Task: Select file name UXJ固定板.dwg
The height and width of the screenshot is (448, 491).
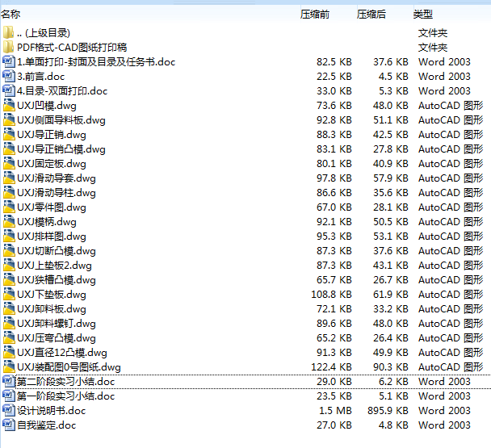Action: [x=52, y=164]
